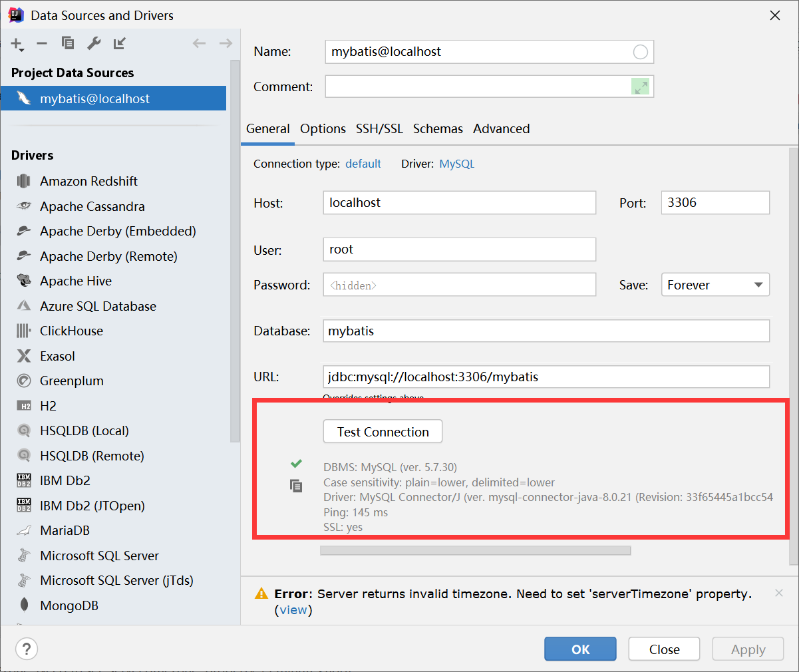Select the Microsoft SQL Server (jTds) driver

115,580
